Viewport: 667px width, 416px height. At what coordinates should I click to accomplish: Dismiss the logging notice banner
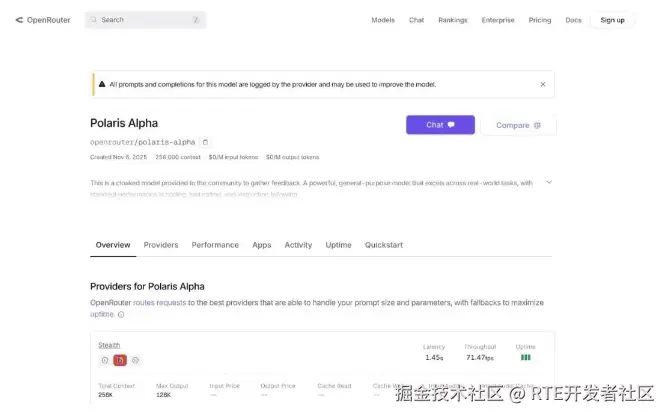(x=543, y=84)
